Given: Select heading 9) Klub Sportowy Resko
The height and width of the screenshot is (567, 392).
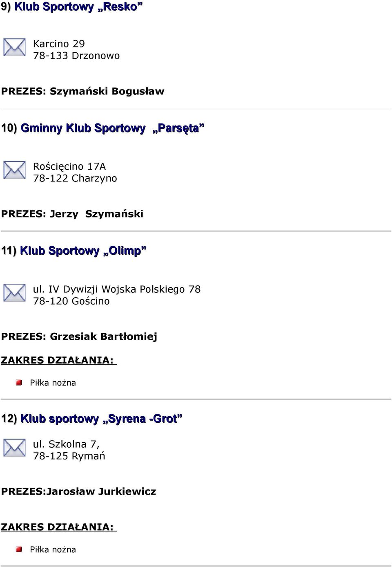Looking at the screenshot, I should [x=72, y=7].
